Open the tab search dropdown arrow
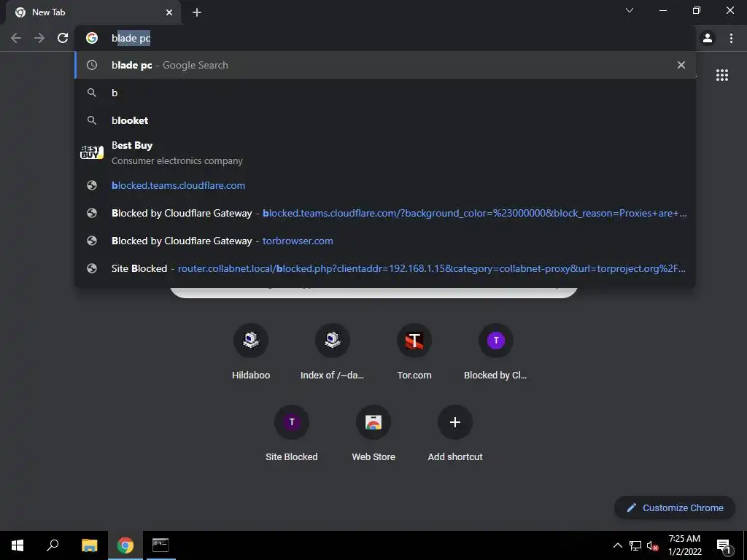Image resolution: width=747 pixels, height=560 pixels. click(630, 10)
